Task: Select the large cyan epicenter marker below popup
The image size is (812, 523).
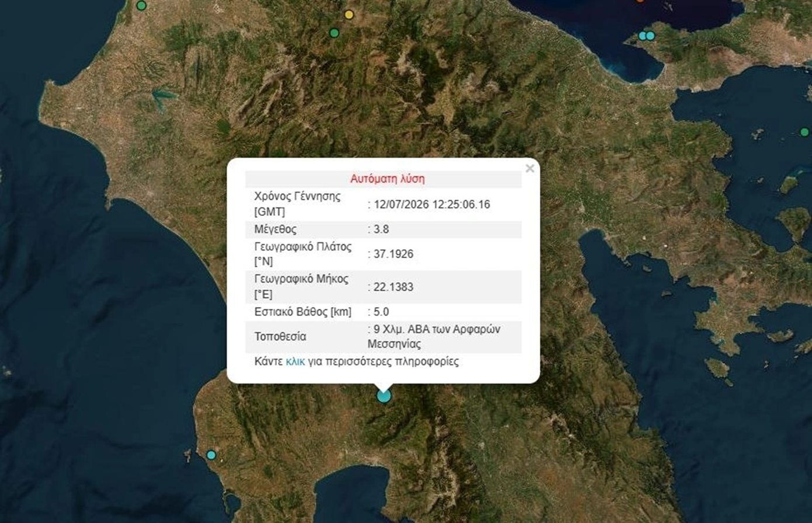Action: point(384,396)
